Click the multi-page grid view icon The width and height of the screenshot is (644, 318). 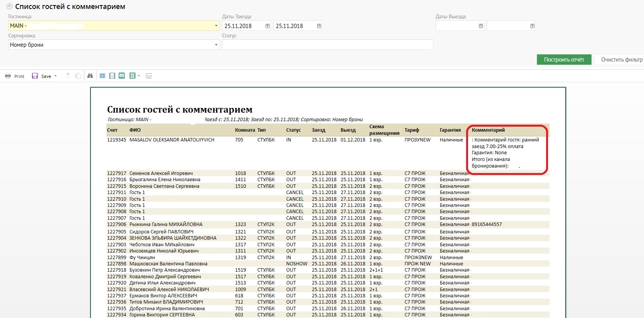pyautogui.click(x=132, y=76)
